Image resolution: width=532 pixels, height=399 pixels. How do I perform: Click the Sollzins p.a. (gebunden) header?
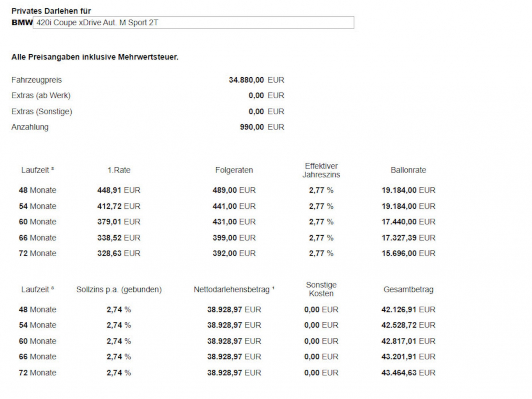coord(119,289)
